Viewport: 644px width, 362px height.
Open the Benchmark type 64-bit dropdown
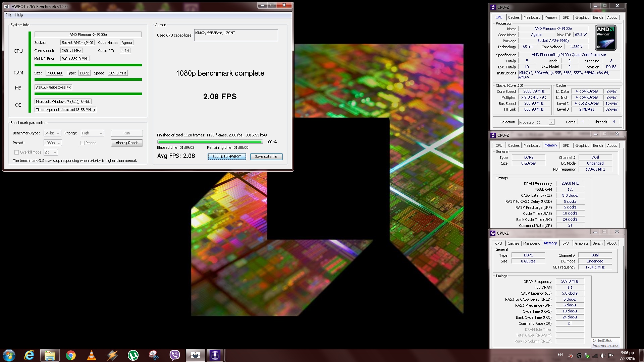(52, 133)
